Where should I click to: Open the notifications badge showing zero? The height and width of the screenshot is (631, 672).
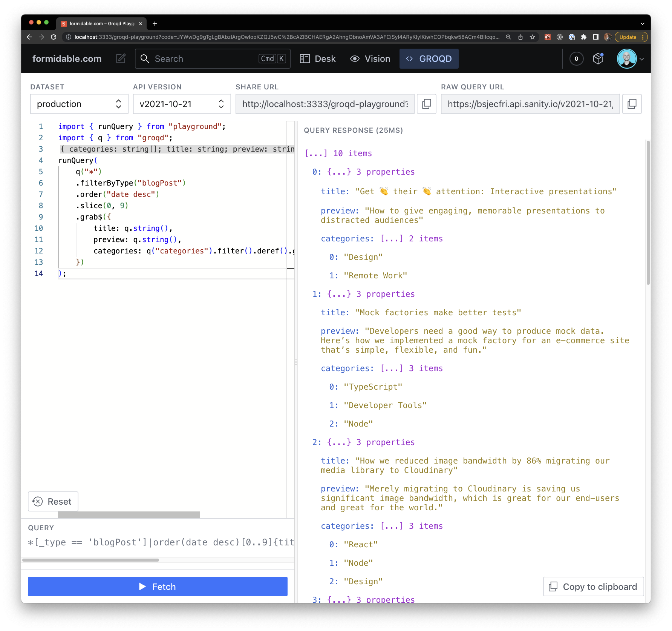pyautogui.click(x=576, y=58)
